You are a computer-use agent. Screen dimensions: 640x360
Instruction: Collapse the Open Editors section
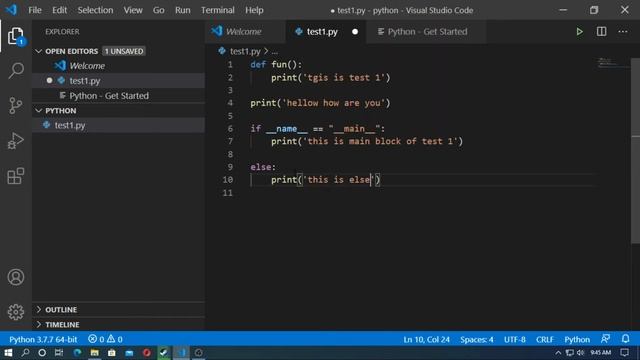pos(39,51)
